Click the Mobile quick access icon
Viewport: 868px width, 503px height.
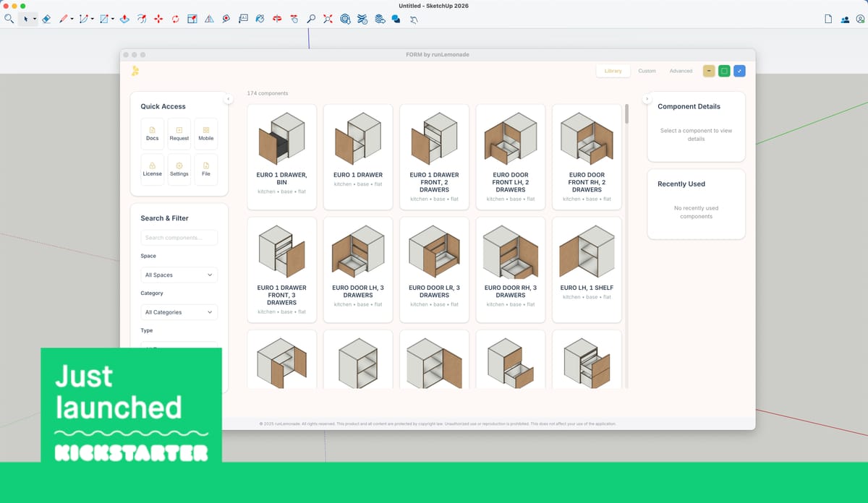(x=206, y=134)
